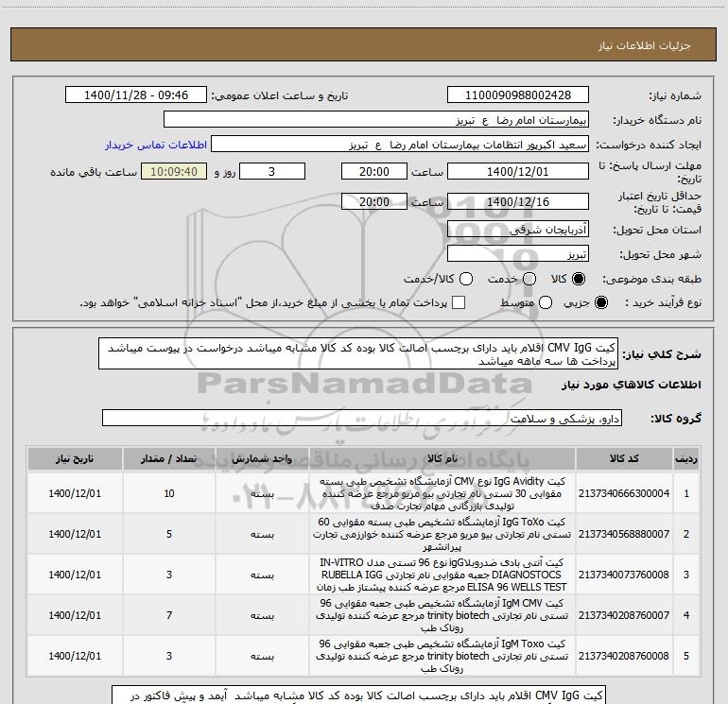Click quantity 5 in row 2
This screenshot has width=728, height=704.
click(169, 534)
